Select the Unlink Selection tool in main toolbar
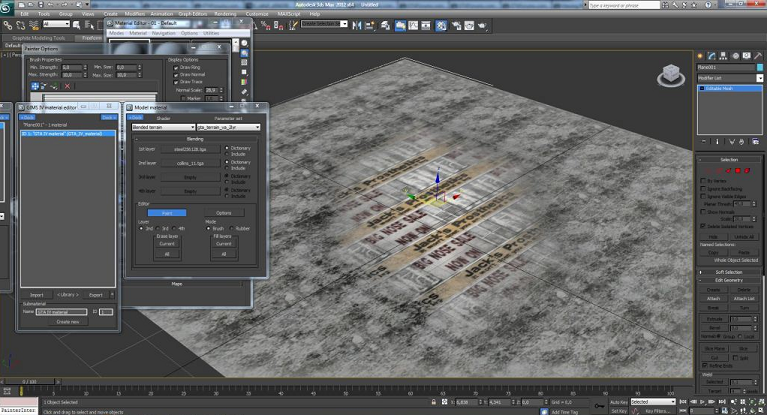Screen dimensions: 767x415 21,24
